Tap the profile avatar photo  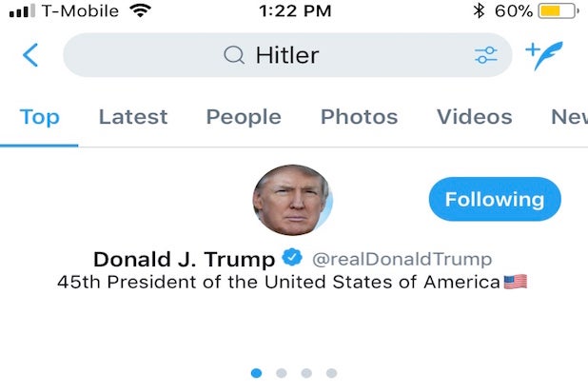pos(292,201)
